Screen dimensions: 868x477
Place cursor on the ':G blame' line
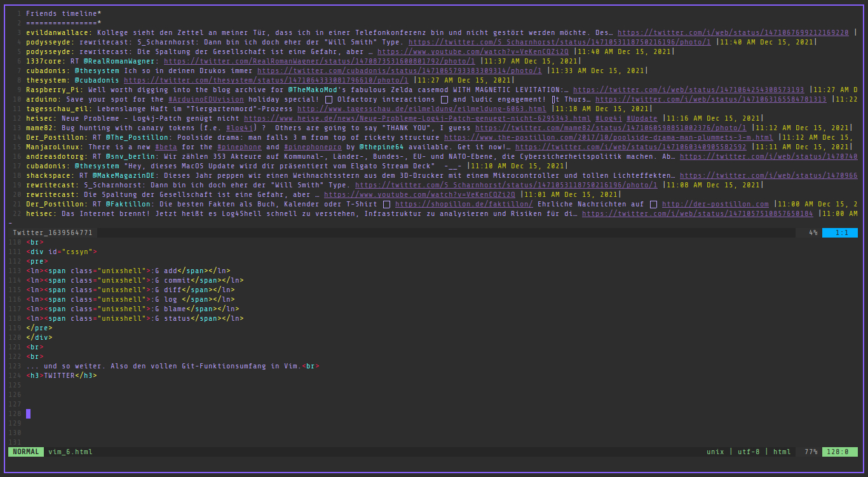pos(133,309)
